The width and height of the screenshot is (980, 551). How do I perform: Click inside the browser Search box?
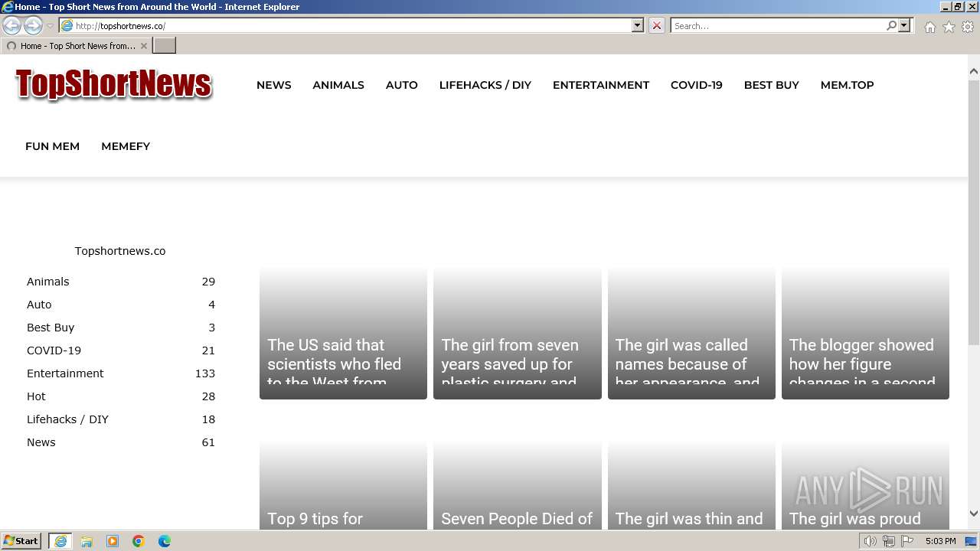(x=778, y=25)
